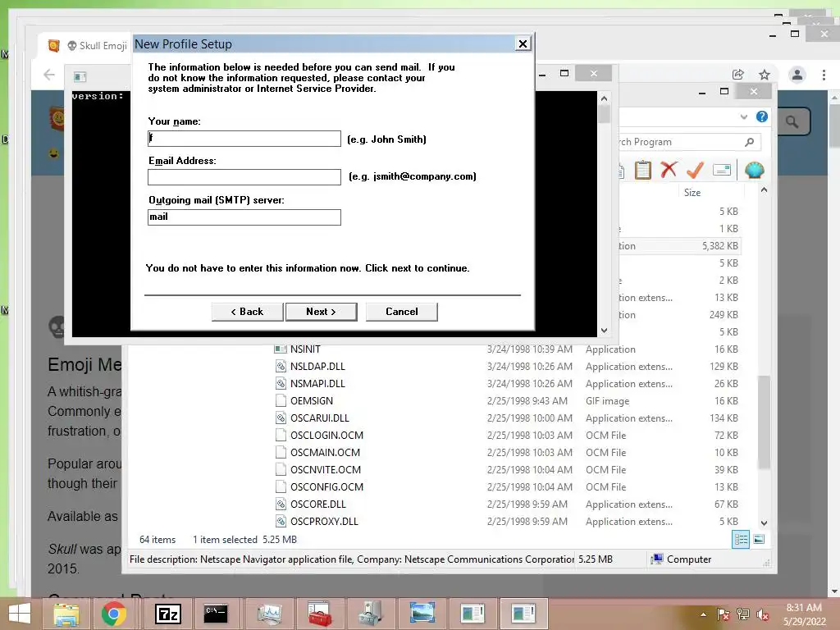Open Explorer help question mark

762,116
